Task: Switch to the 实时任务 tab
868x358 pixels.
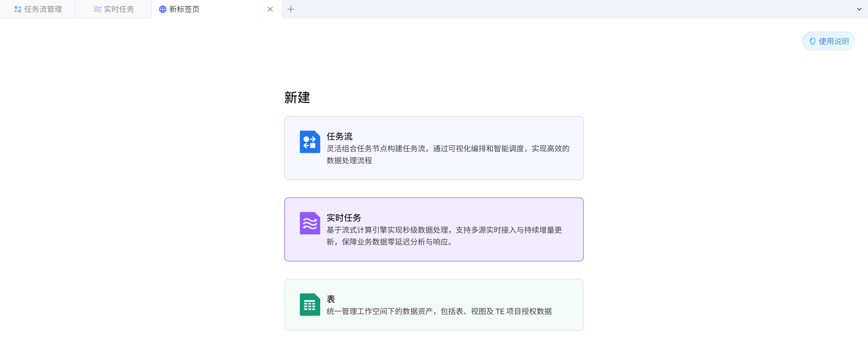Action: [x=114, y=9]
